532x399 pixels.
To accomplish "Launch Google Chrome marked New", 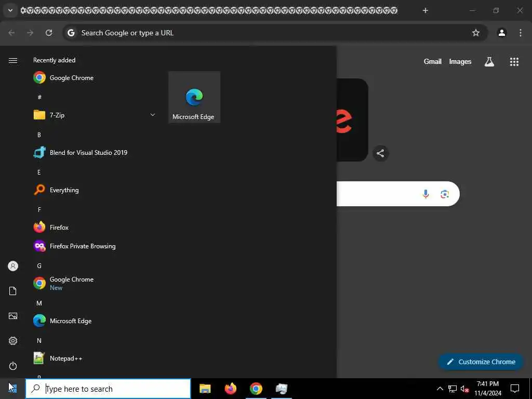I will [95, 283].
